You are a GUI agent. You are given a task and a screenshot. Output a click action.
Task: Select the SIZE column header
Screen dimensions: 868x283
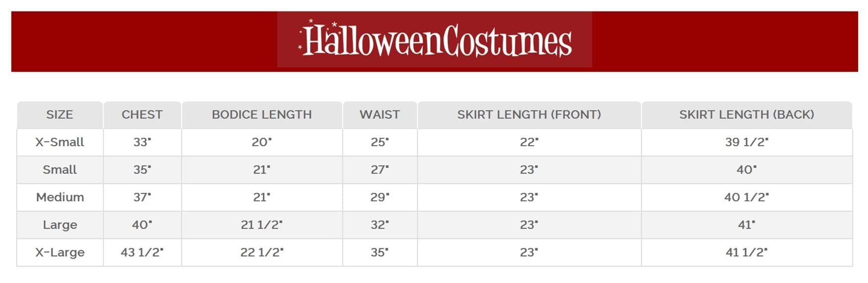tap(60, 114)
